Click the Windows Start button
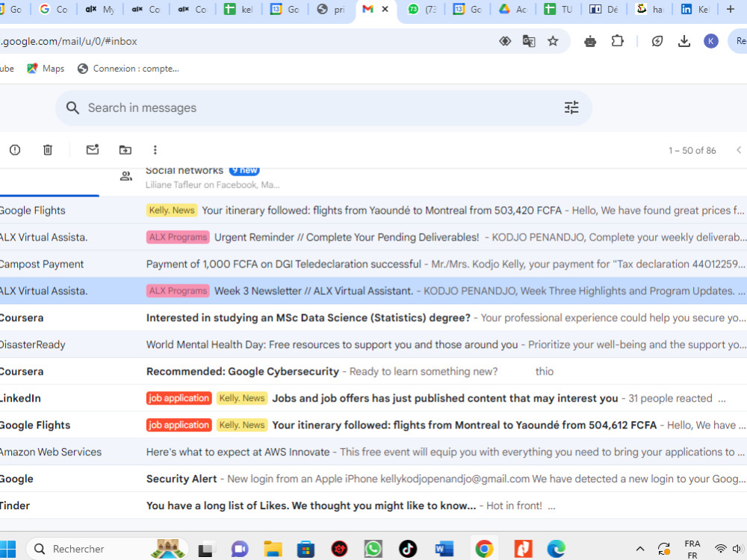 tap(7, 549)
